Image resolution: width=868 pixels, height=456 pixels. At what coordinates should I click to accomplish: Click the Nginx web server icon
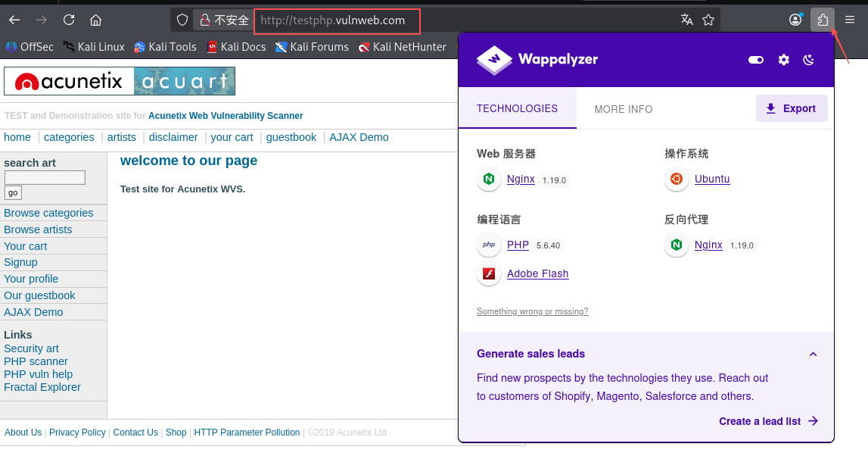coord(489,179)
